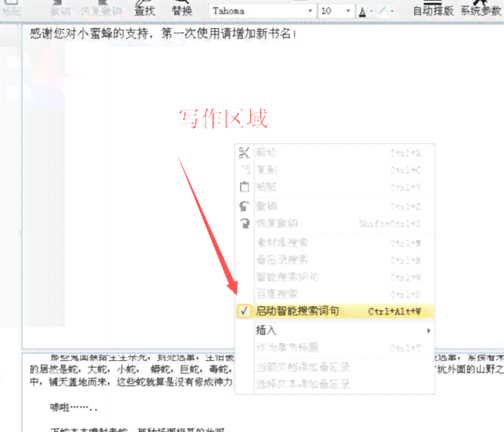Open the font size 10 dropdown
The image size is (504, 432).
pos(348,11)
